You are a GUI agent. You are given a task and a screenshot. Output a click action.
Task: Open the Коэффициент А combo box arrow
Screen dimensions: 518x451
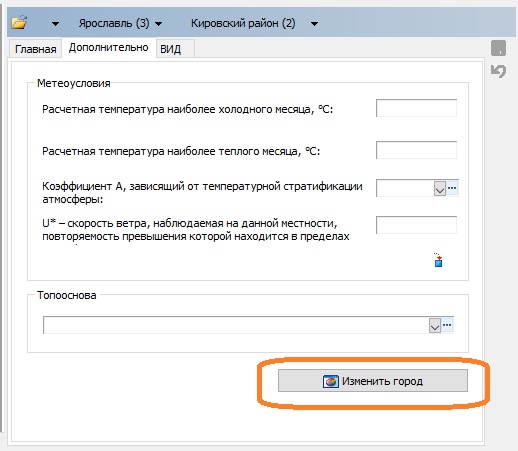tap(440, 189)
